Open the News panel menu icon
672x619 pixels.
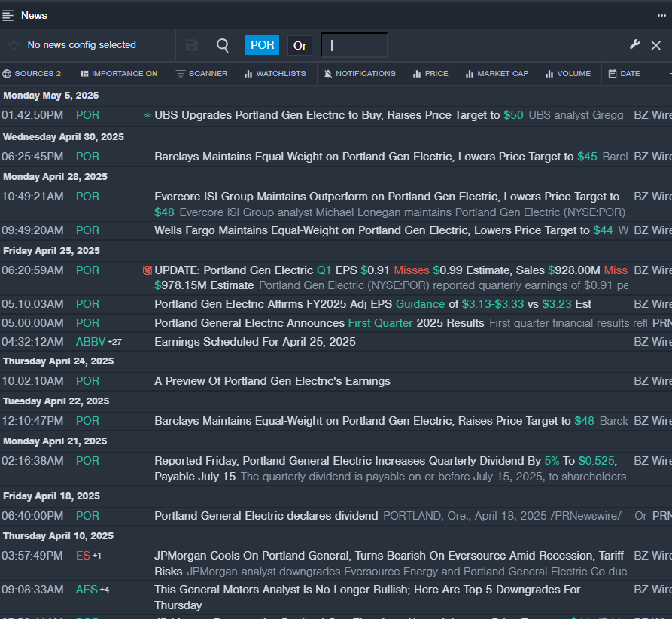(8, 16)
